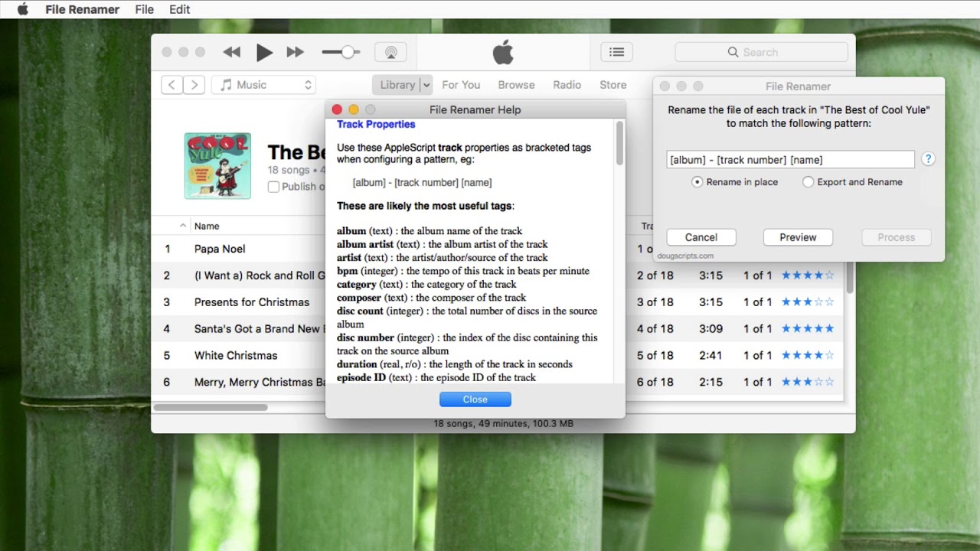980x551 pixels.
Task: Go back with iTunes back arrow
Action: pos(171,85)
